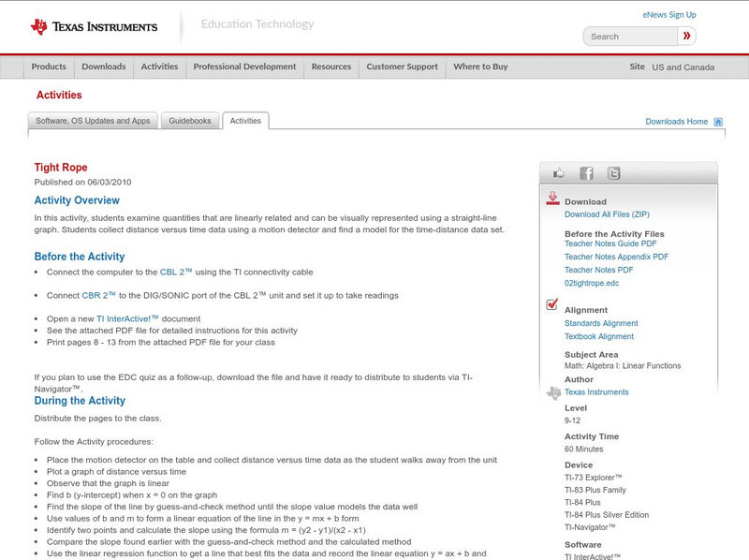
Task: Open the Activities nav menu
Action: coord(159,66)
